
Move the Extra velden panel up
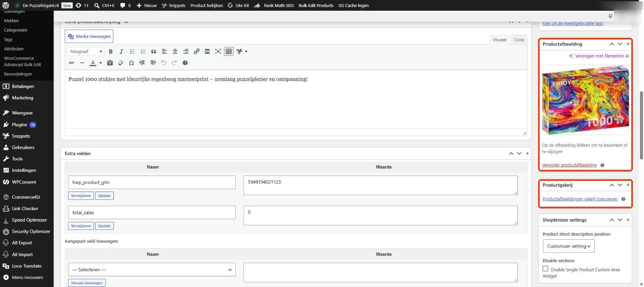511,153
